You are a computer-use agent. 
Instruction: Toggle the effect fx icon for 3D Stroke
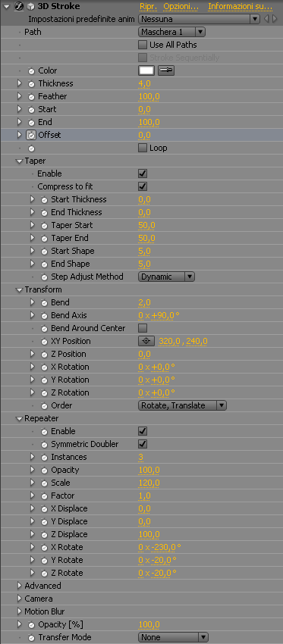[x=18, y=6]
